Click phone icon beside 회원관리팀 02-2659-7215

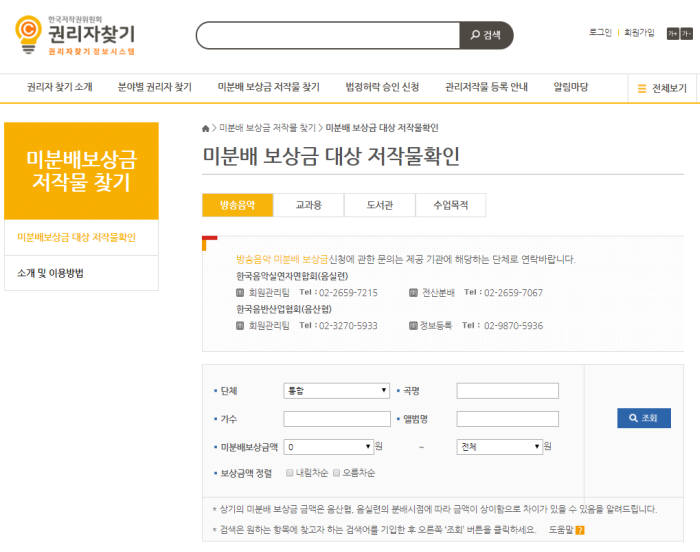pyautogui.click(x=240, y=293)
